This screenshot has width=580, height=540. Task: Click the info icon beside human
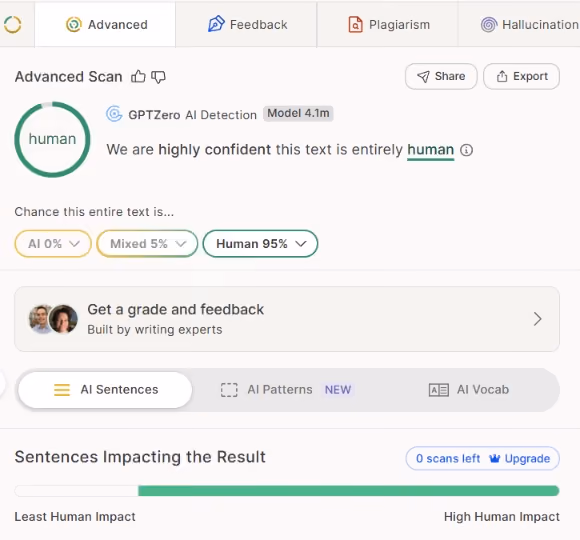466,150
